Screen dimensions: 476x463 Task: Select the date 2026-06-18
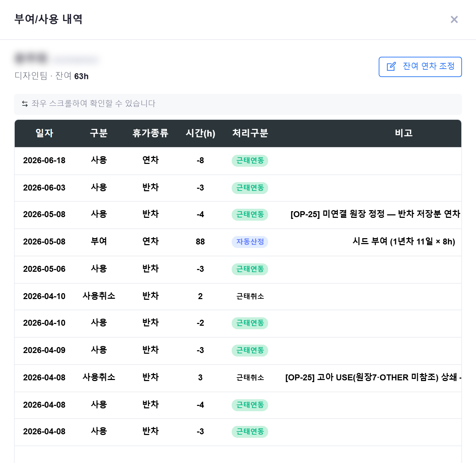pos(44,160)
